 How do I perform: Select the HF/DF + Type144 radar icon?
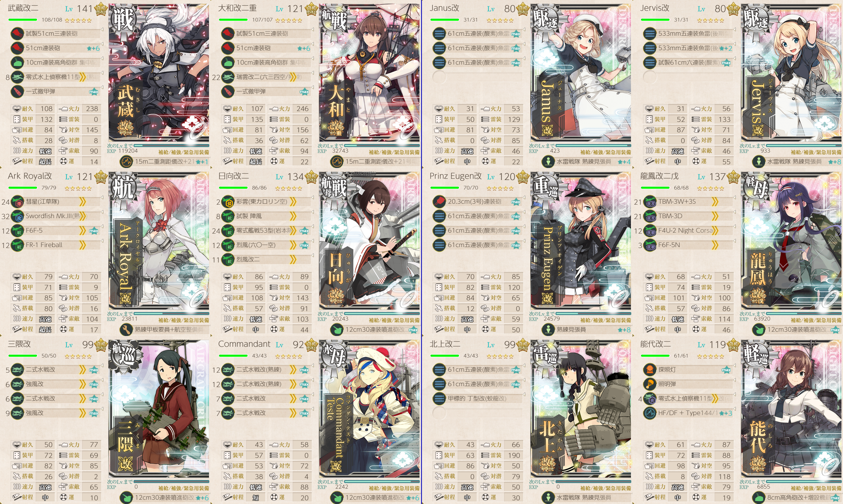[649, 413]
